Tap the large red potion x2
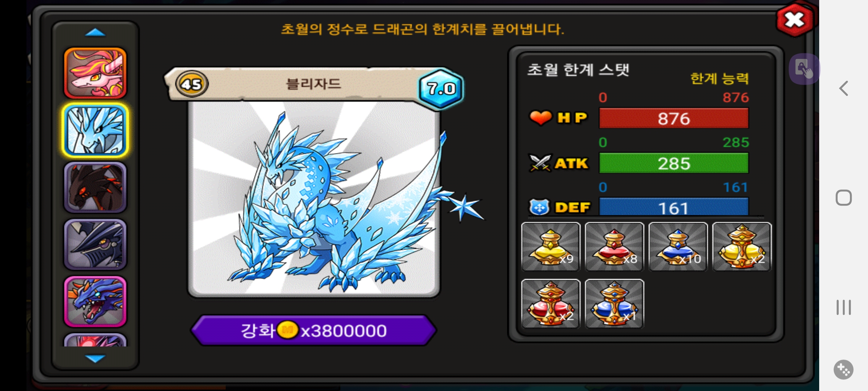 [550, 304]
